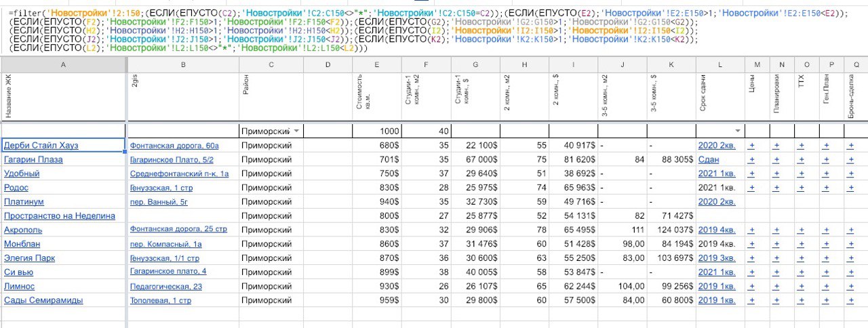Select column Q header
Screen dimensions: 868x328
(856, 65)
